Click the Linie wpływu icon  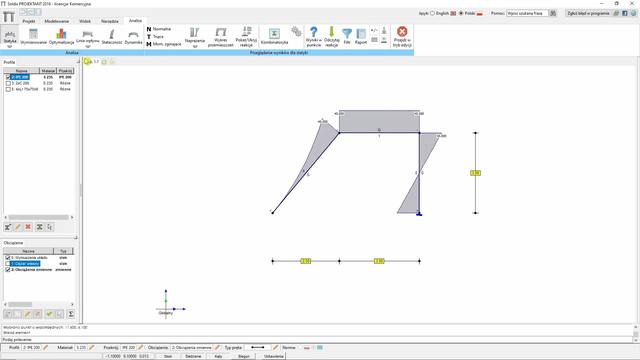tap(87, 35)
